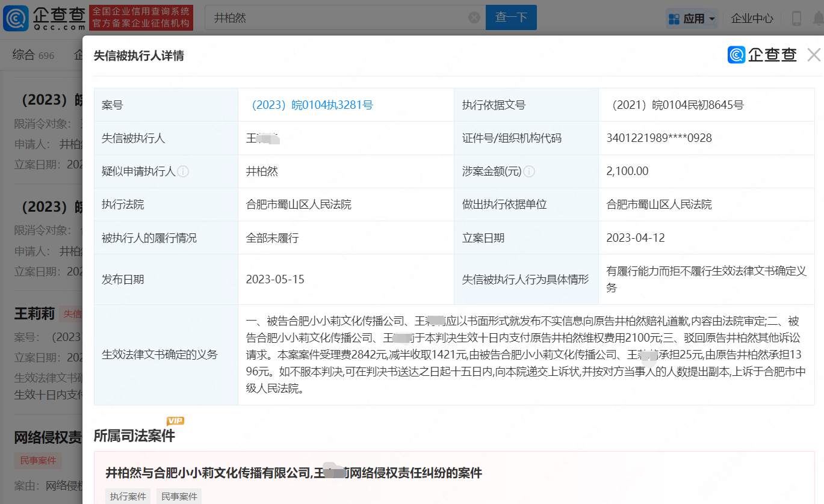Click the info icon beside 涉案金额(元)

click(529, 171)
